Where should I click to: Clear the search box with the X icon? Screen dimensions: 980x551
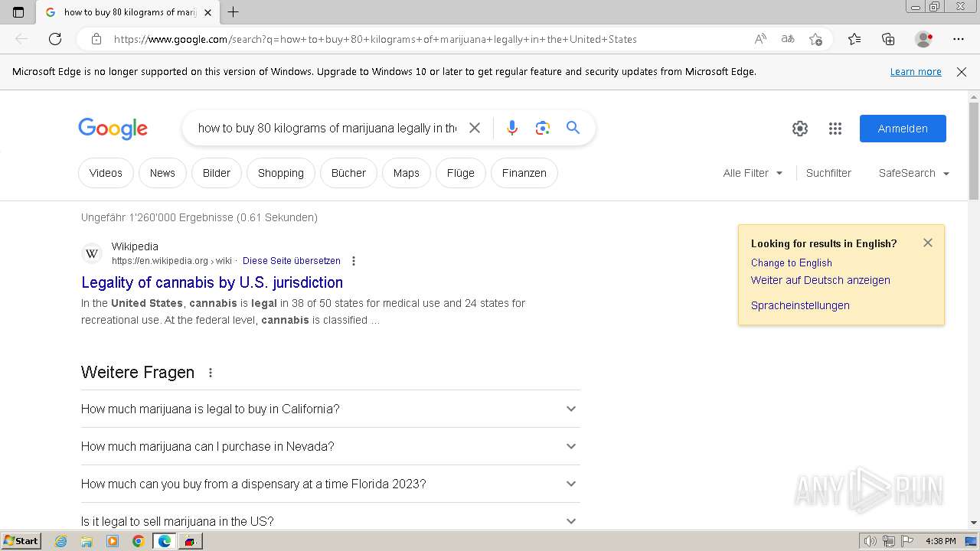[475, 128]
